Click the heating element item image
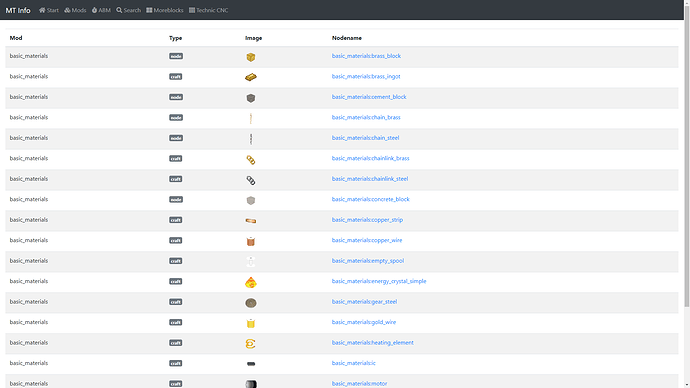690x388 pixels. (250, 344)
